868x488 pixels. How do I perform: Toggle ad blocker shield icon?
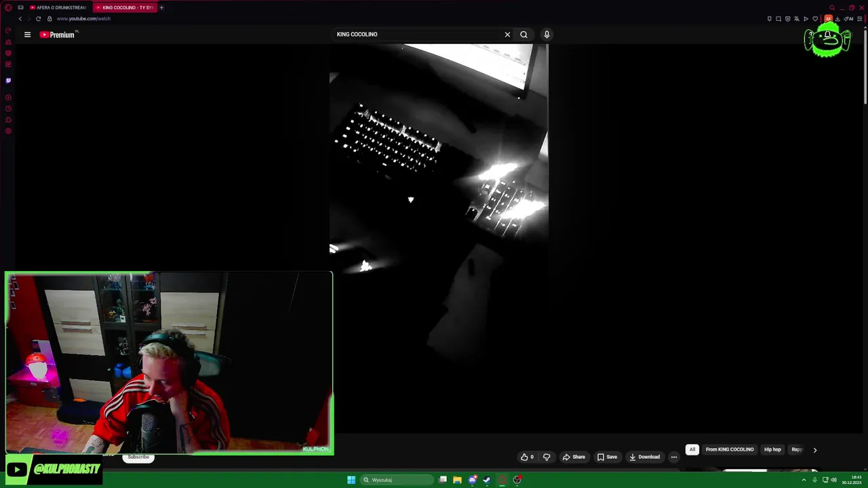pos(787,18)
